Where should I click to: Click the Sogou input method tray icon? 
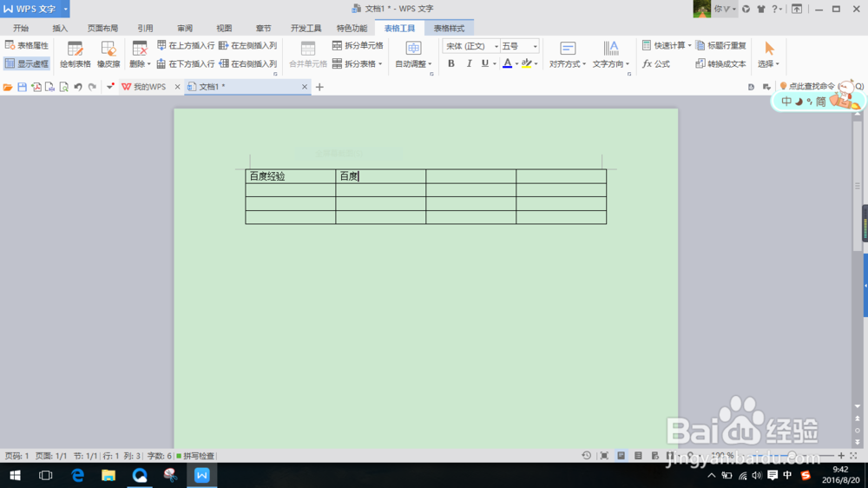(806, 475)
